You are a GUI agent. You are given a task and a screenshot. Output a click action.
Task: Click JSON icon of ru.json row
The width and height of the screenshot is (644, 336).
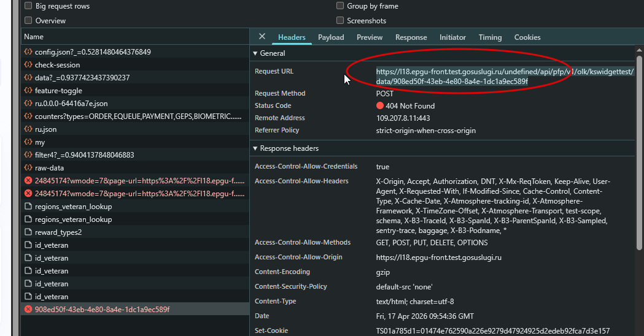[28, 129]
